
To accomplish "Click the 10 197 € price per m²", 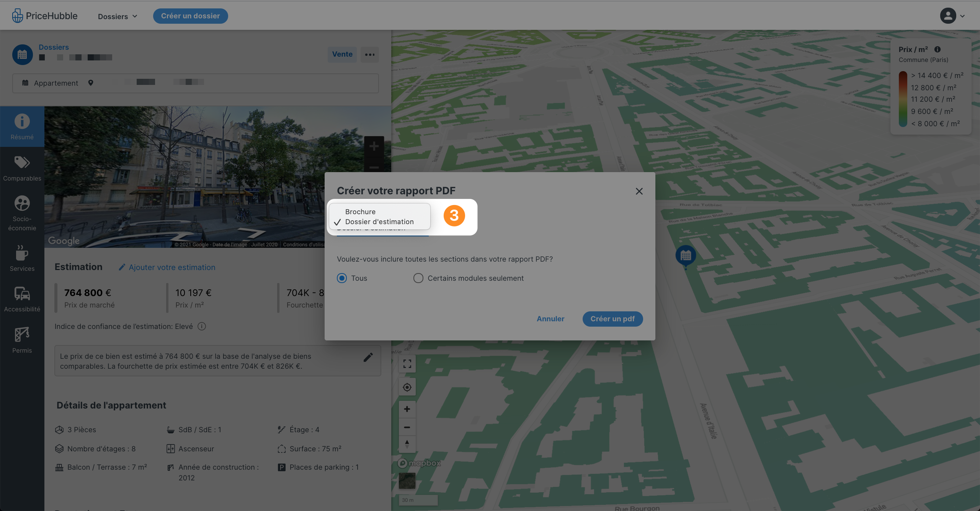I will pyautogui.click(x=193, y=293).
